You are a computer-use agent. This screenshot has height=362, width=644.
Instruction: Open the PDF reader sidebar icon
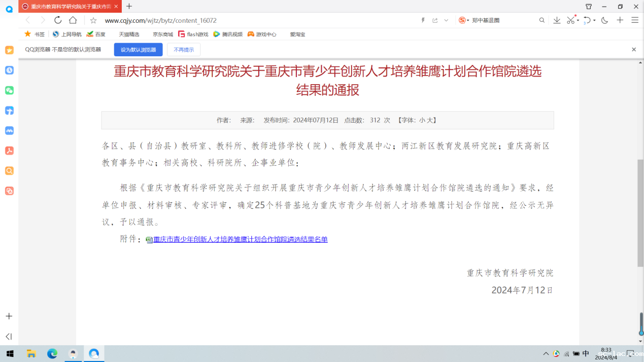pos(9,151)
